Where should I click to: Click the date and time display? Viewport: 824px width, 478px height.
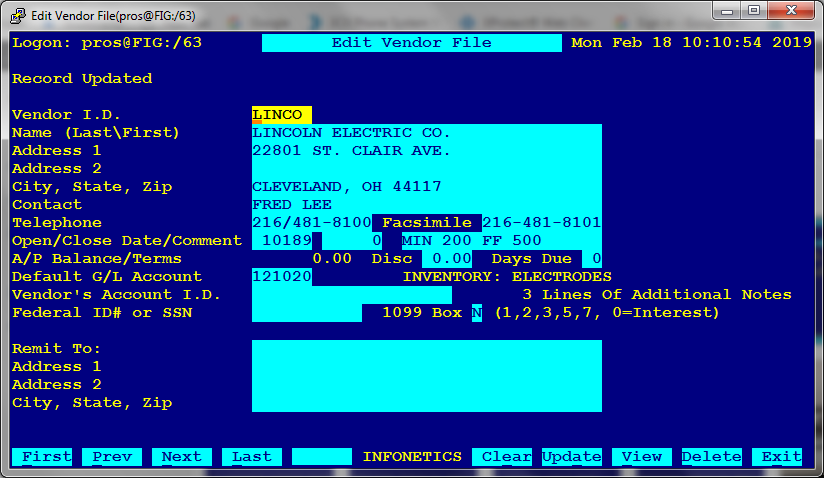[692, 43]
